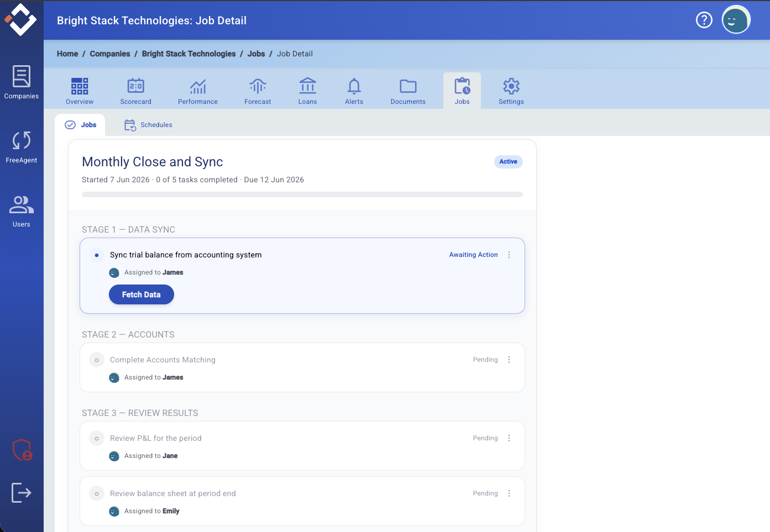Open the Performance chart section

[198, 91]
